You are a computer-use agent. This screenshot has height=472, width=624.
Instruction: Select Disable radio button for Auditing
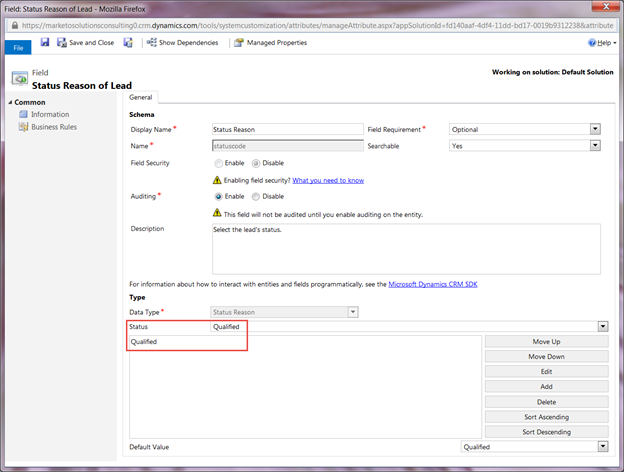256,197
